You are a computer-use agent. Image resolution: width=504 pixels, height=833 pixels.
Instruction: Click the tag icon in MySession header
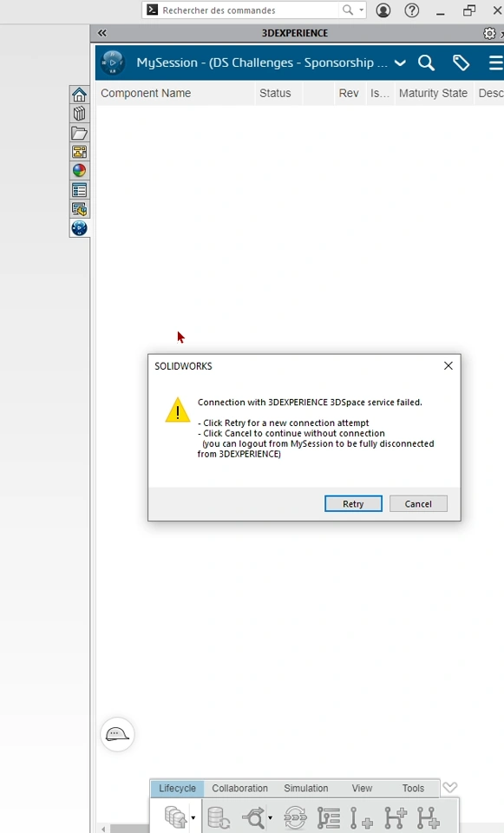(461, 62)
